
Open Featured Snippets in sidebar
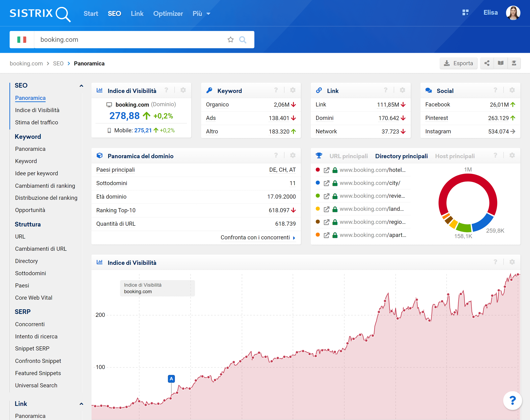click(38, 373)
